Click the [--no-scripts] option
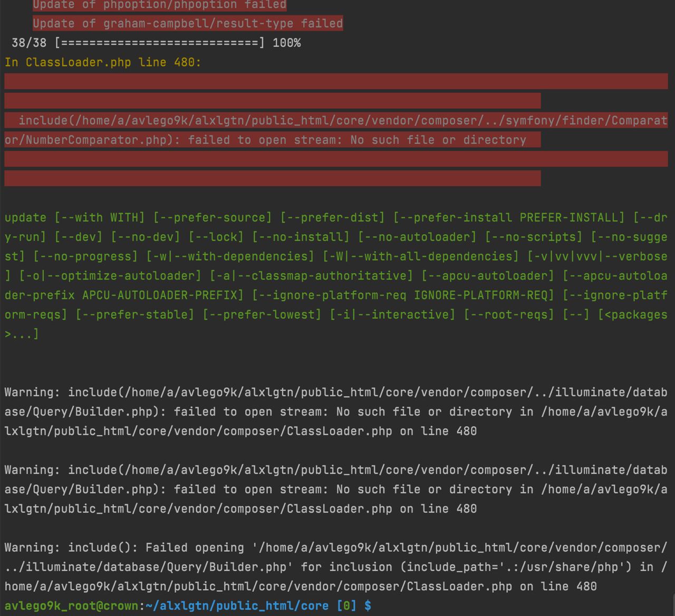Viewport: 675px width, 616px height. (x=534, y=237)
